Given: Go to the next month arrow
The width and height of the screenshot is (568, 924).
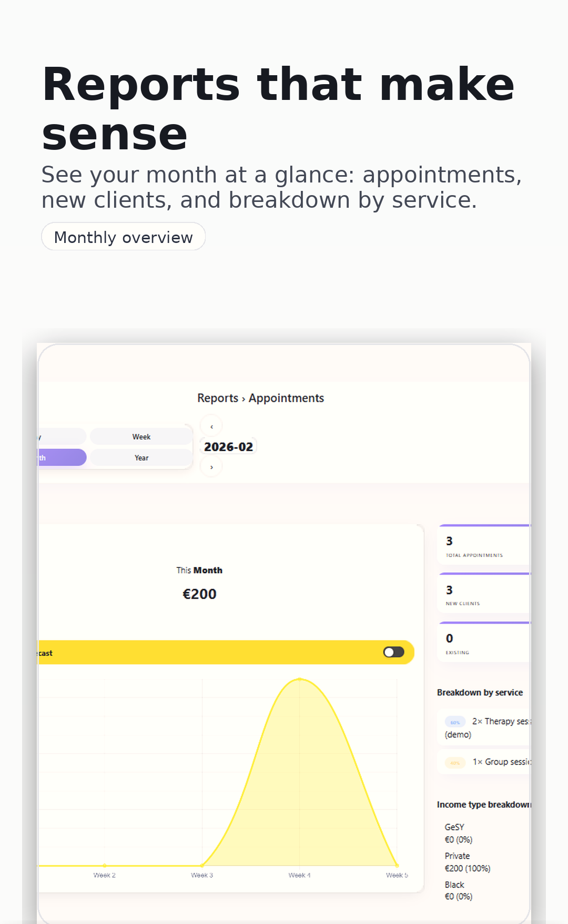Looking at the screenshot, I should pos(211,467).
